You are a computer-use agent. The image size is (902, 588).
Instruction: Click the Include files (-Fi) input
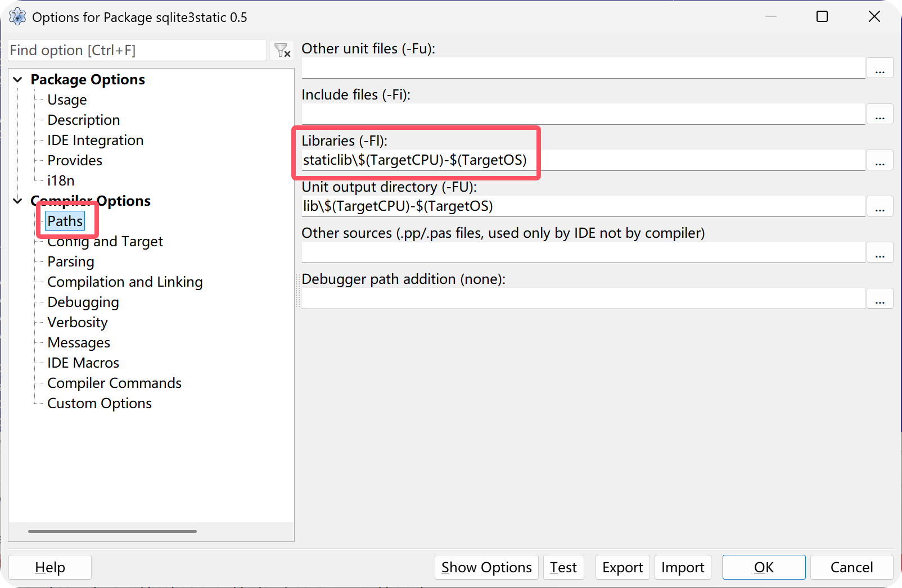[x=583, y=114]
